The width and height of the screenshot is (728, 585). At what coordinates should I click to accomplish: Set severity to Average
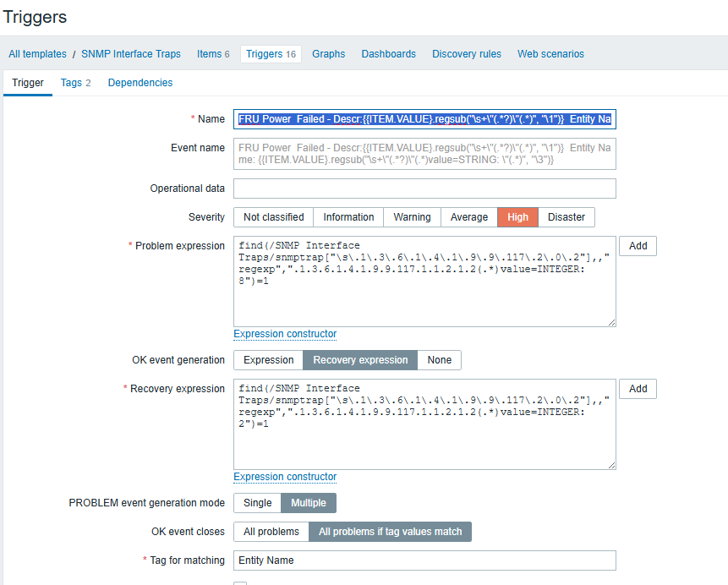[469, 217]
